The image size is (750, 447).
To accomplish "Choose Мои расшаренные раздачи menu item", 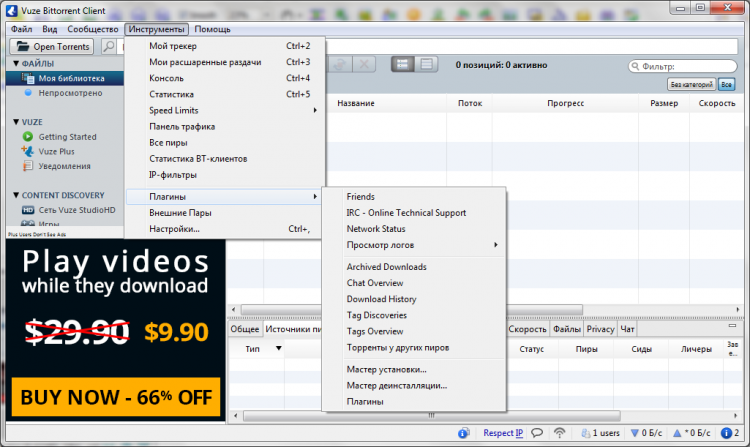I will click(x=225, y=62).
